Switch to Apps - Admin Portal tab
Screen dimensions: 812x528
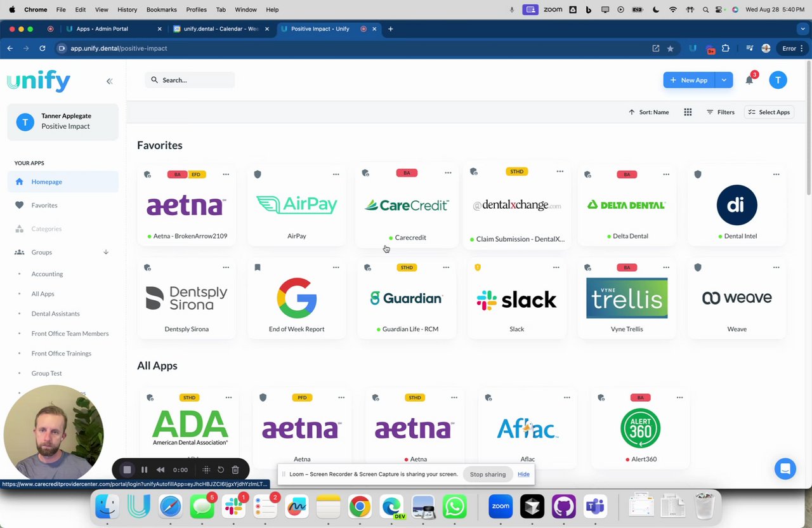[113, 29]
